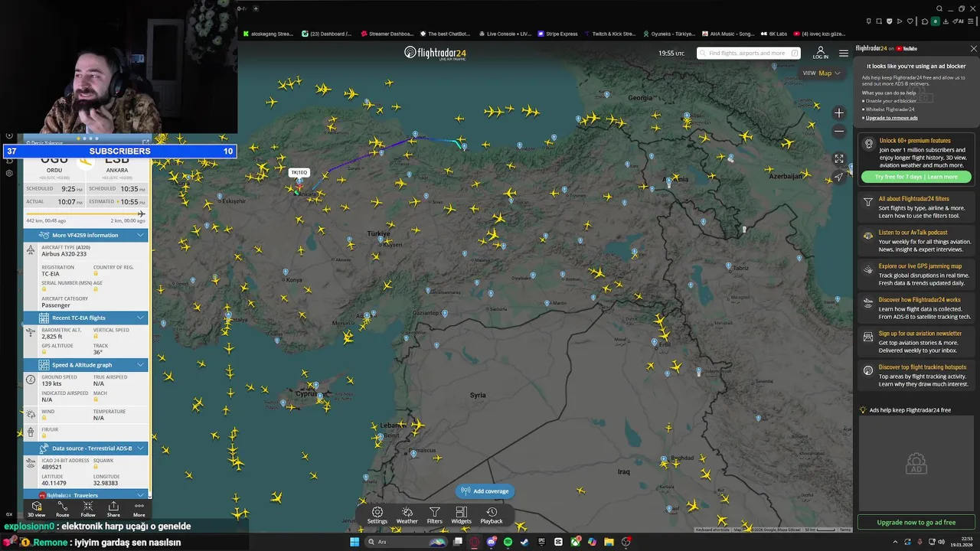Collapse Data source - Terrestrial ADS-B section
The height and width of the screenshot is (551, 980).
(x=85, y=448)
